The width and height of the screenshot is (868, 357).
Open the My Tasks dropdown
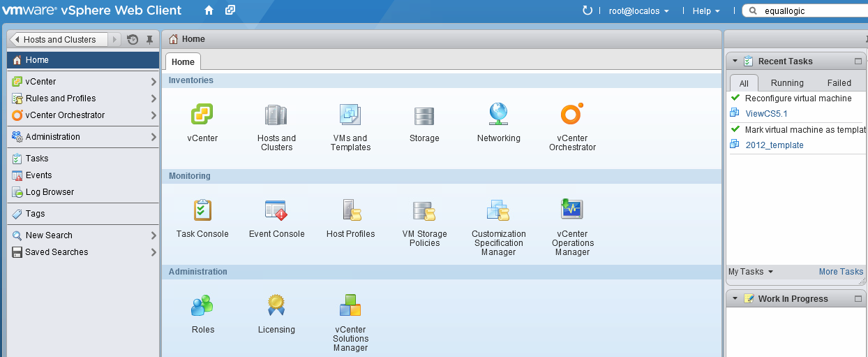(x=751, y=272)
